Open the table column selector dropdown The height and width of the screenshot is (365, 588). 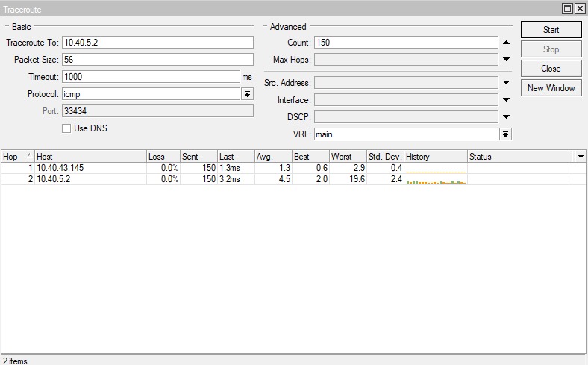pos(581,157)
